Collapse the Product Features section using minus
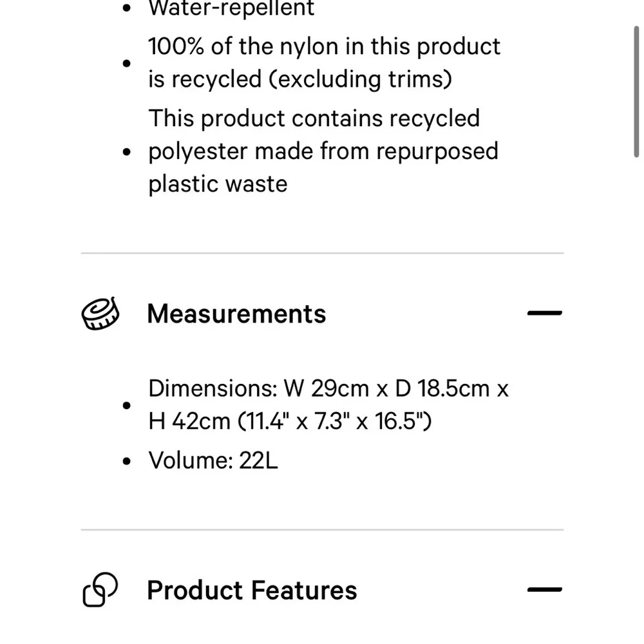This screenshot has width=644, height=644. 544,590
